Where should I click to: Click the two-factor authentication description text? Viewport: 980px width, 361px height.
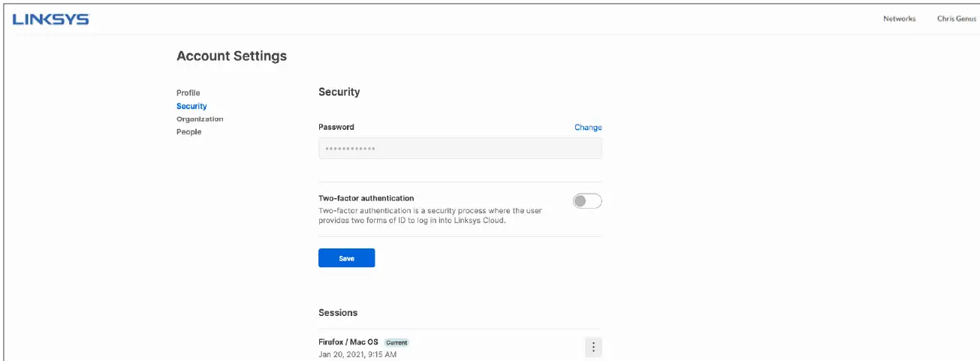point(430,216)
